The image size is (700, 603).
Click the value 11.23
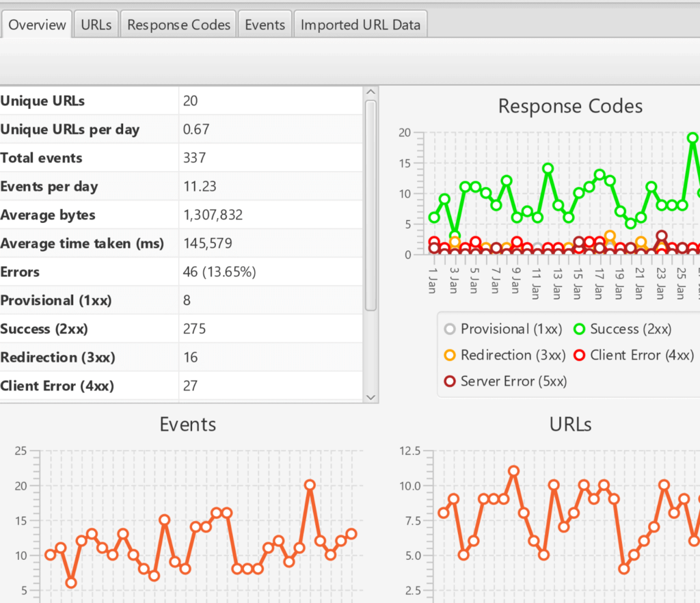pyautogui.click(x=200, y=187)
